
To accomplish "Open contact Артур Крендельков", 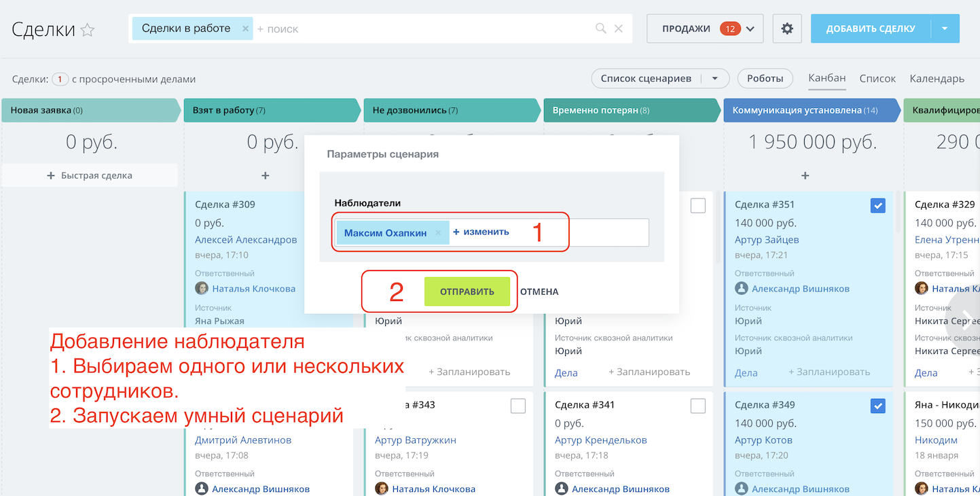I will tap(601, 440).
